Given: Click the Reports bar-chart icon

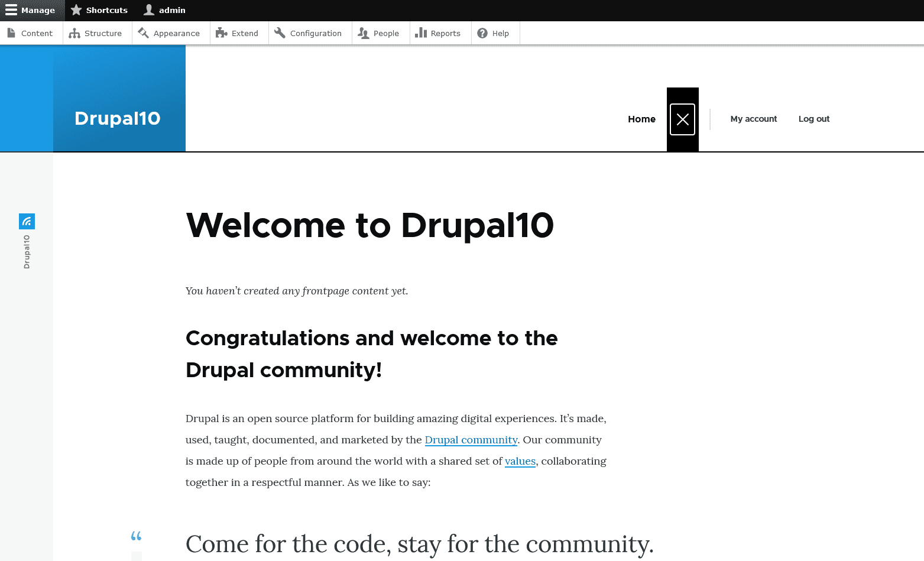Looking at the screenshot, I should click(x=421, y=33).
